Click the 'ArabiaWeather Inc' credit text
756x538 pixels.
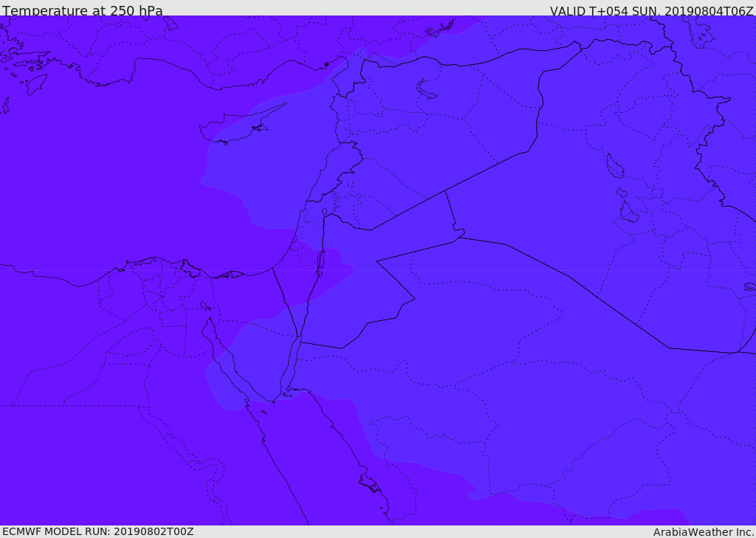(x=704, y=532)
